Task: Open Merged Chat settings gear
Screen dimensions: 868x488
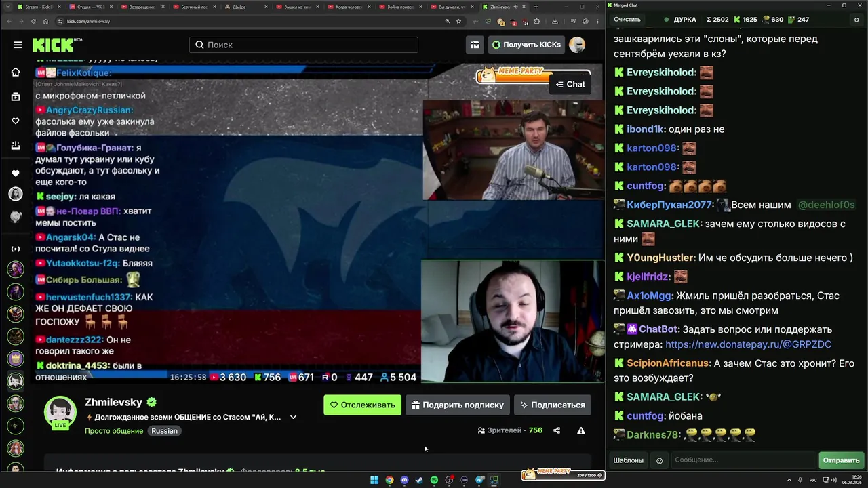Action: (x=856, y=20)
